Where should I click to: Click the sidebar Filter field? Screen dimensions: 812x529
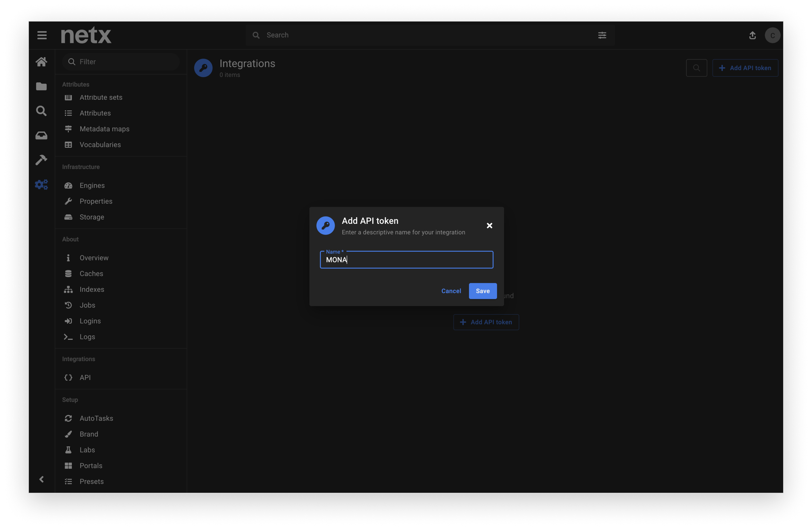point(121,62)
